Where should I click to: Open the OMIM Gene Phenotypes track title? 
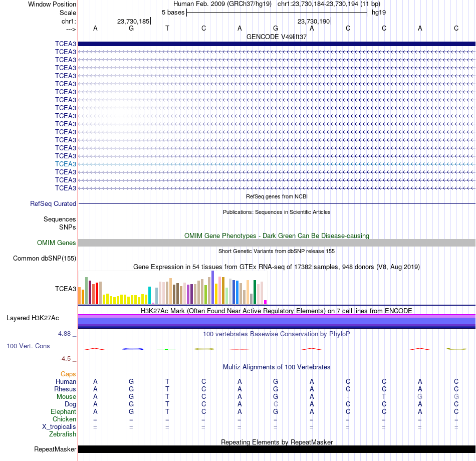[277, 236]
